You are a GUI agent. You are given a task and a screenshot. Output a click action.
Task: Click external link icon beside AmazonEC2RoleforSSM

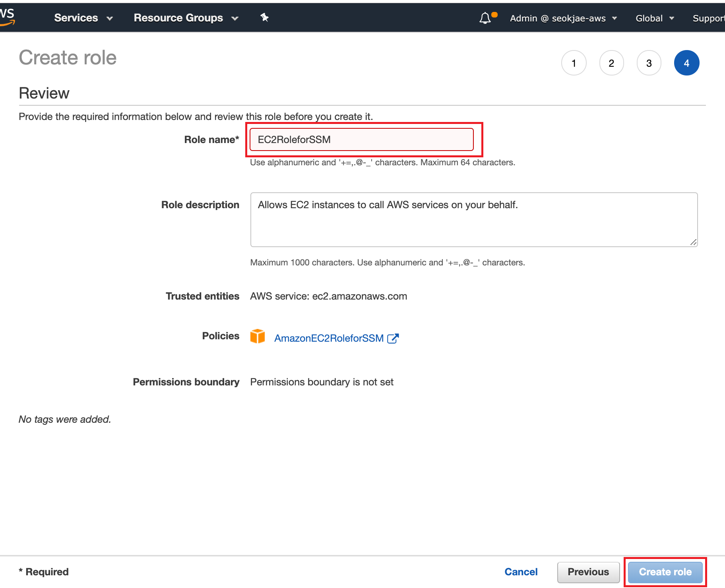(x=393, y=338)
